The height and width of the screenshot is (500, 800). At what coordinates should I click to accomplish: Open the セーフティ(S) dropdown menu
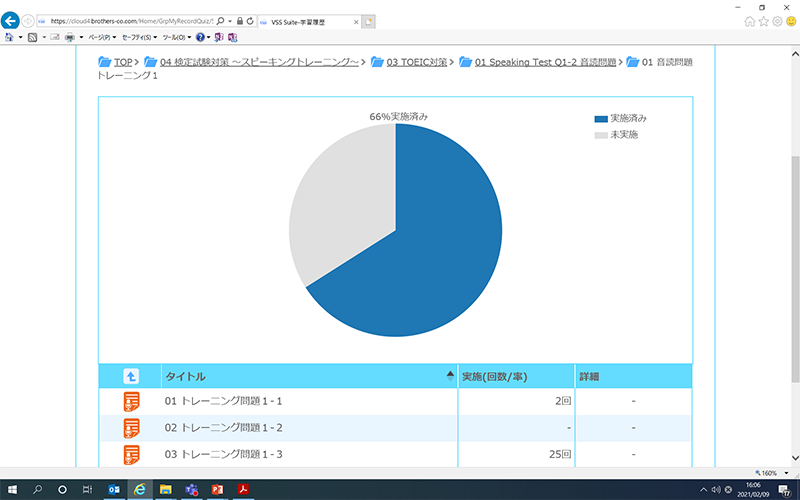(139, 37)
